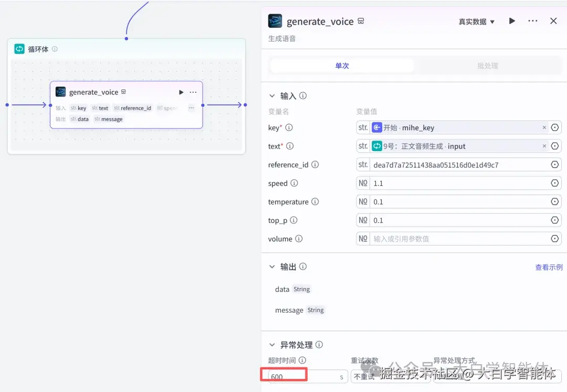The width and height of the screenshot is (567, 392).
Task: Click the generate_voice node icon on the canvas
Action: coord(60,92)
